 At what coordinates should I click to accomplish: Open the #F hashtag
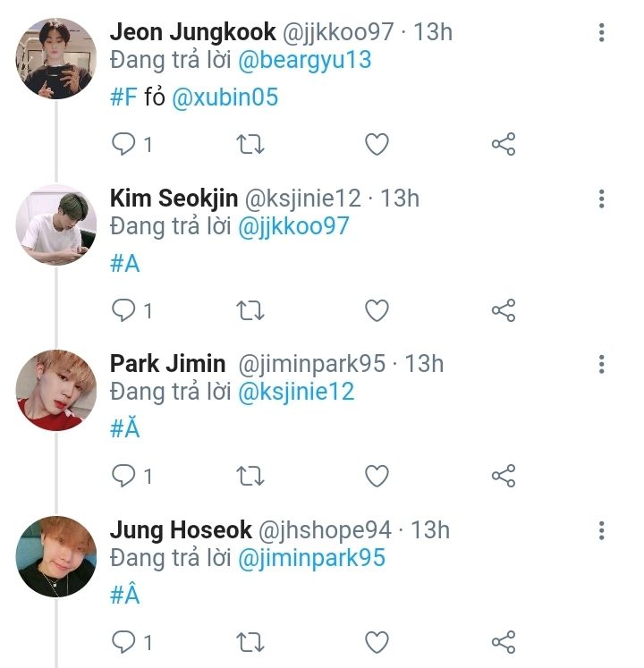coord(123,97)
